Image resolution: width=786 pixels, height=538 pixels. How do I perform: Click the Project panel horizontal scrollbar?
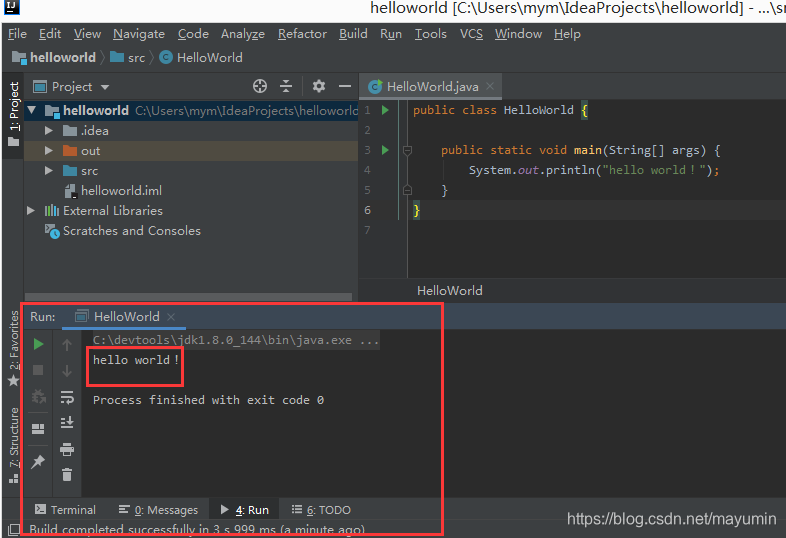[188, 297]
